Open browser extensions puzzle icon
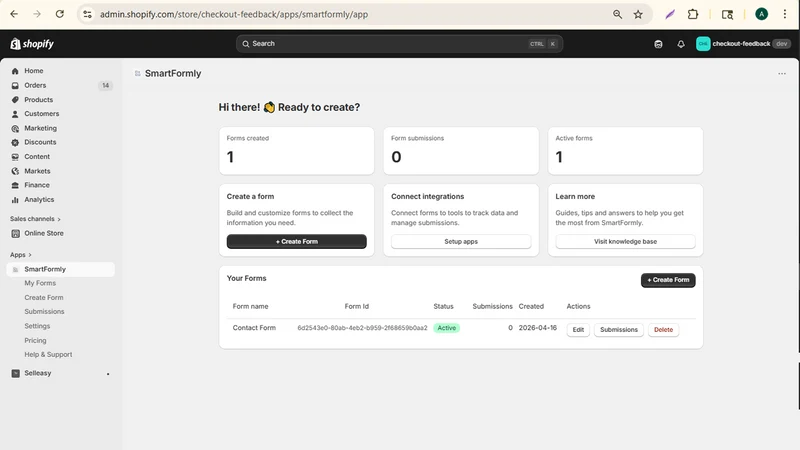The image size is (800, 450). point(693,14)
